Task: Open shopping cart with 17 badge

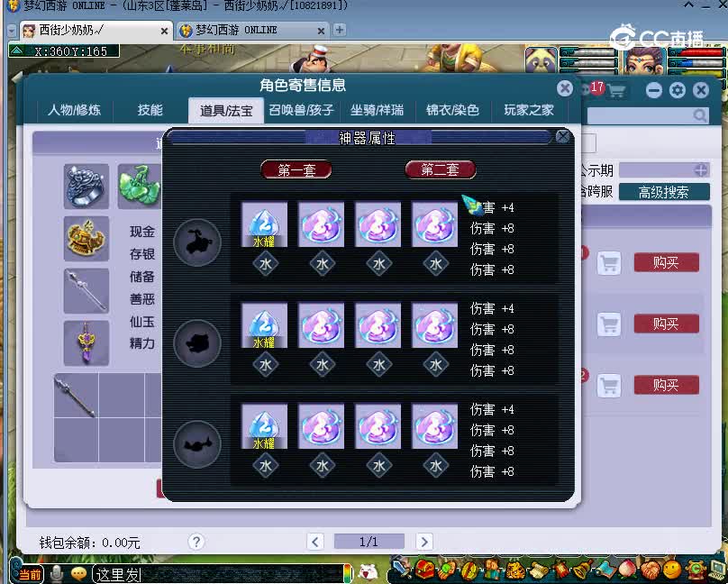Action: click(x=615, y=90)
